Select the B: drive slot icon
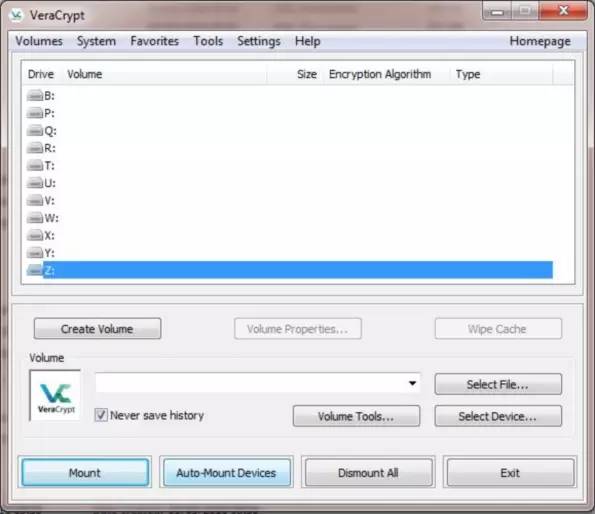Viewport: 595px width, 514px height. 35,96
